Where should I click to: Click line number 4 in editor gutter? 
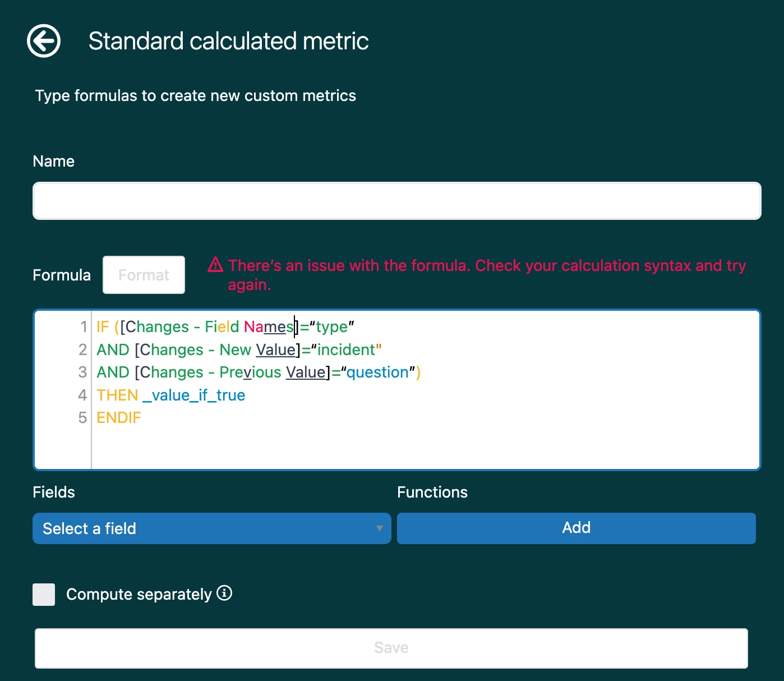coord(82,395)
